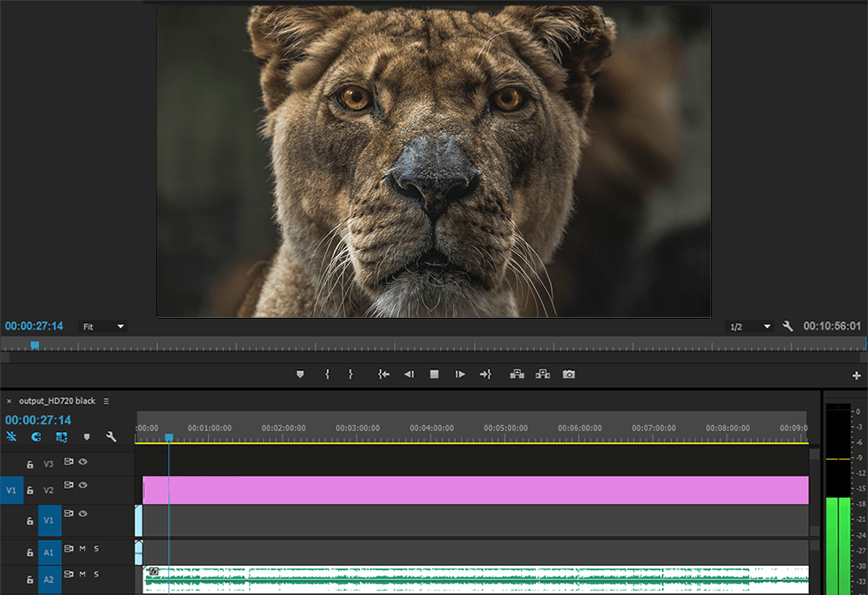Mute track A2
Viewport: 868px width, 595px height.
pos(82,574)
